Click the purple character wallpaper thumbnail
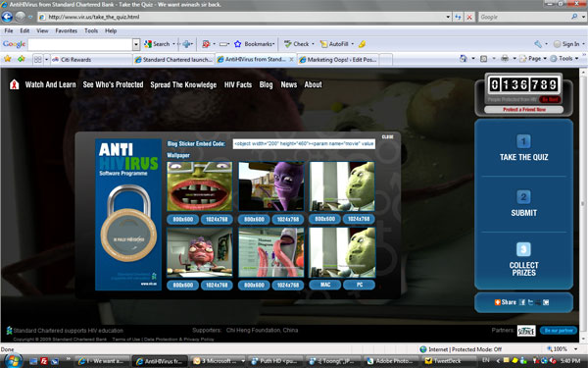This screenshot has width=588, height=368. [270, 186]
